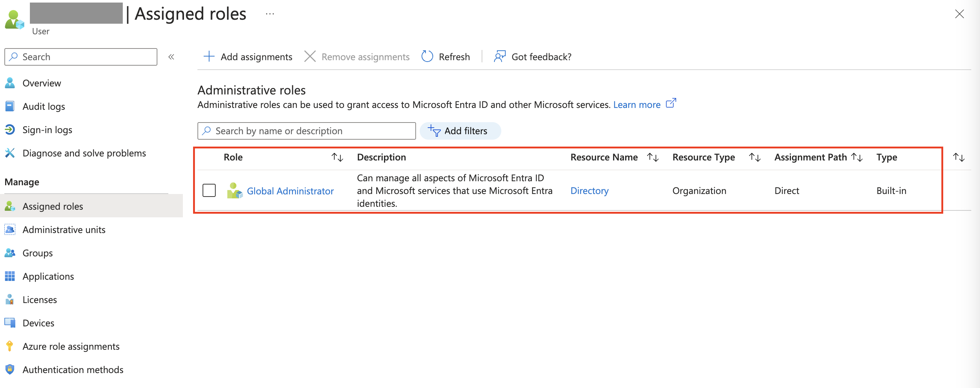
Task: Check the Global Administrator row checkbox
Action: 209,190
